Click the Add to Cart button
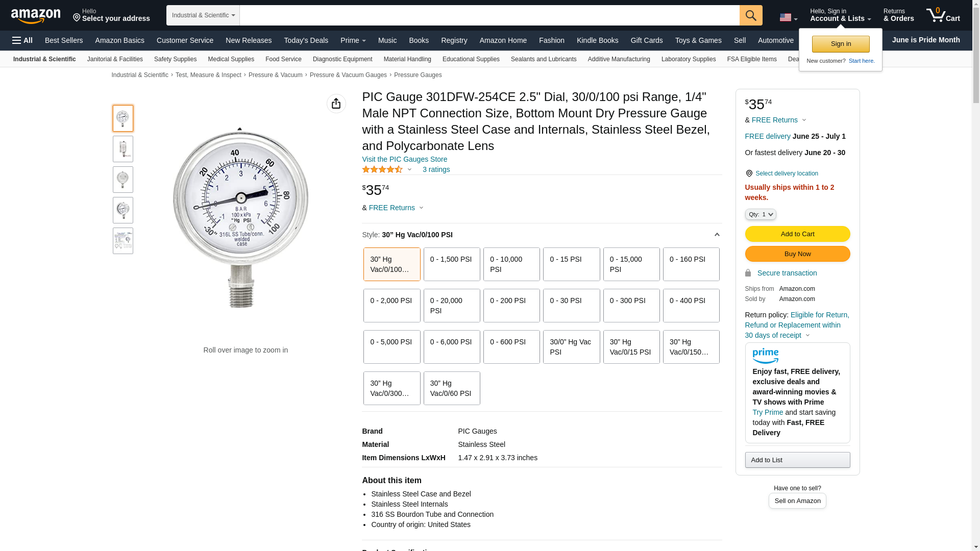980x551 pixels. pyautogui.click(x=797, y=234)
